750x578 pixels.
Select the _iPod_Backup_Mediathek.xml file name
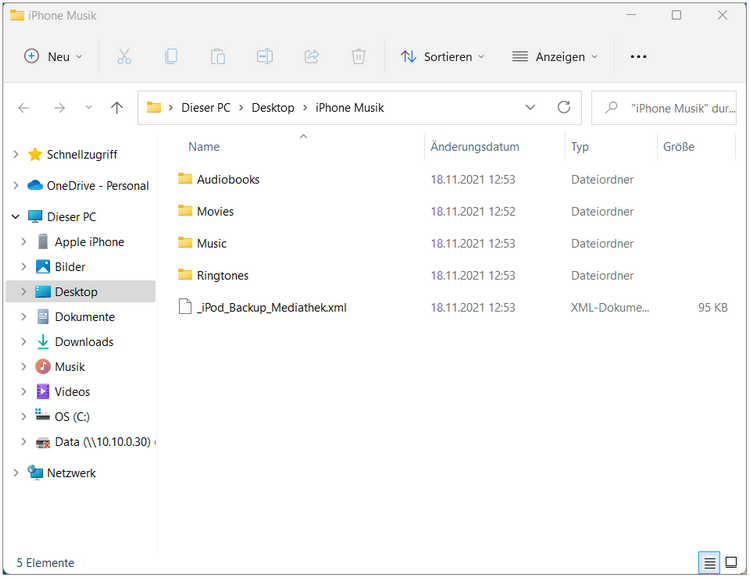tap(272, 307)
